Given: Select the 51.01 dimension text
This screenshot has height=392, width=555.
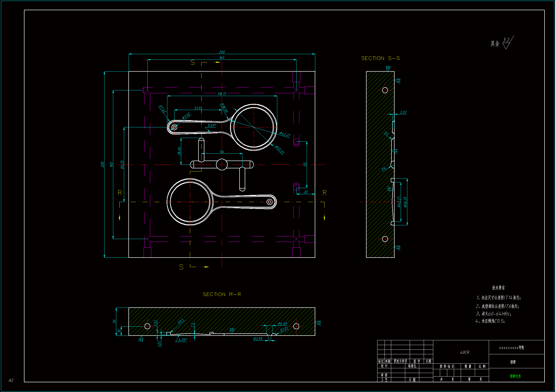Looking at the screenshot, I should [x=198, y=108].
